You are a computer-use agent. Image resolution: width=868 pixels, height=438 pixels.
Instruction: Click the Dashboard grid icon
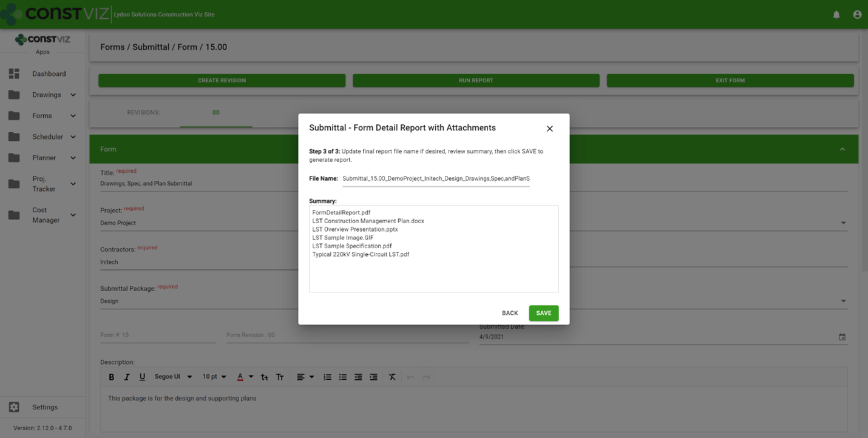(x=14, y=73)
